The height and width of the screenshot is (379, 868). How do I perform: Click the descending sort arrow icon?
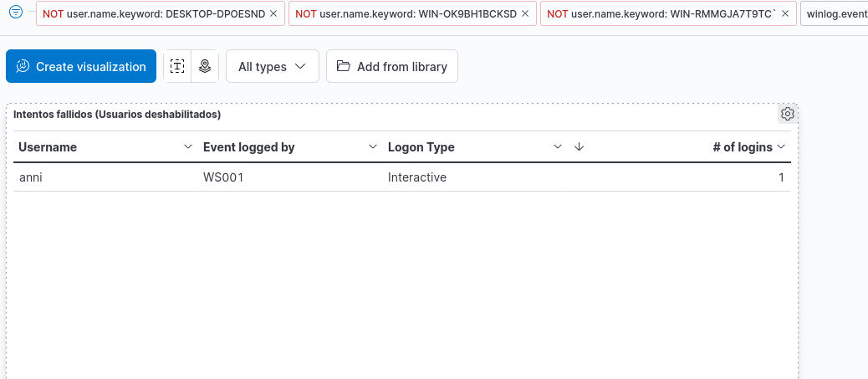pos(579,146)
